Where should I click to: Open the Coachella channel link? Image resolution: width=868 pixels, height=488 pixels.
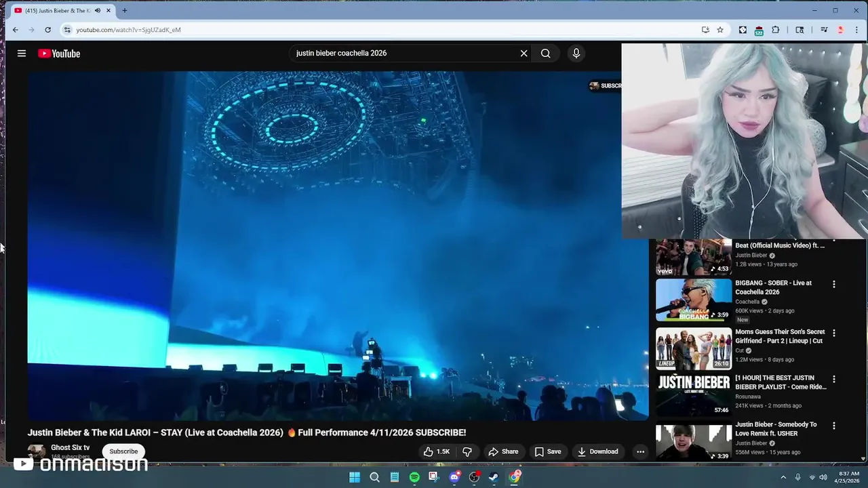(x=747, y=302)
